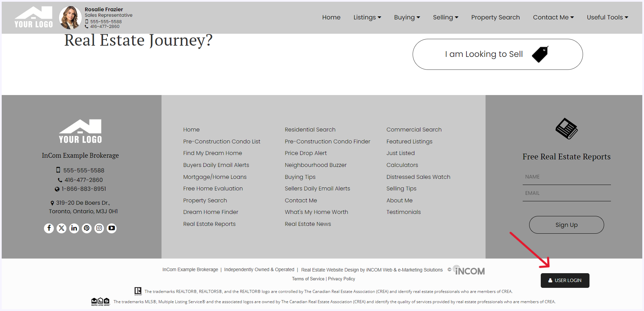Click the header YOUR LOGO house icon

point(34,17)
